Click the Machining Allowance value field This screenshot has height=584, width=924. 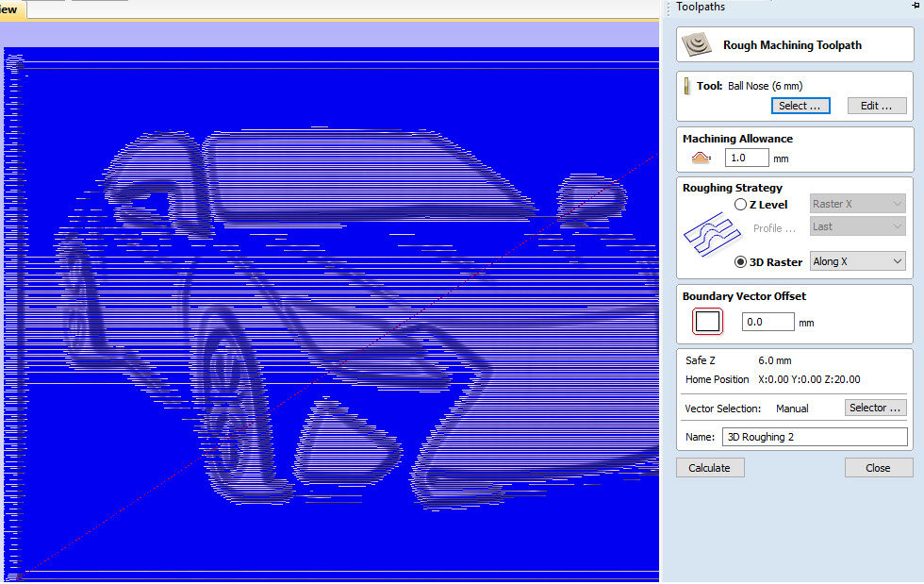tap(747, 159)
